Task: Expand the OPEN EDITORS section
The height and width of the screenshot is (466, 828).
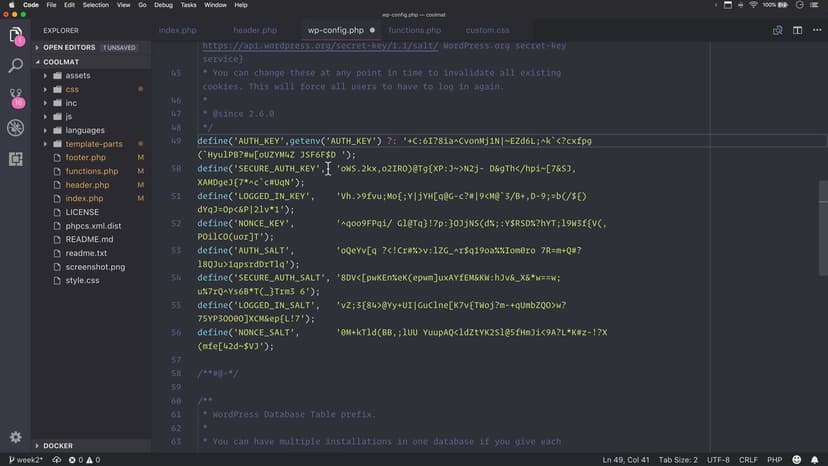Action: point(69,47)
